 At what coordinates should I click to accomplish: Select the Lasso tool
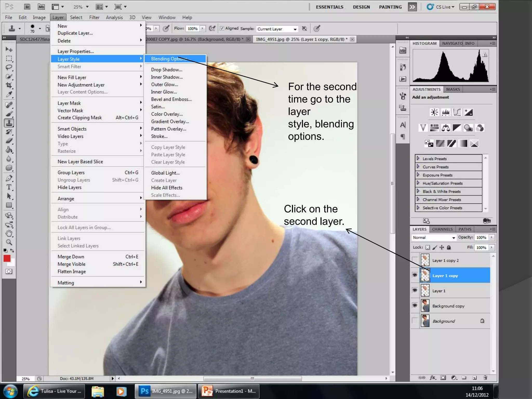point(9,68)
